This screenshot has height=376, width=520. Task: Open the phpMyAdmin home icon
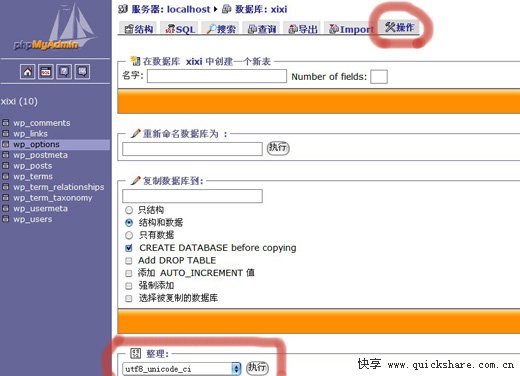click(28, 72)
